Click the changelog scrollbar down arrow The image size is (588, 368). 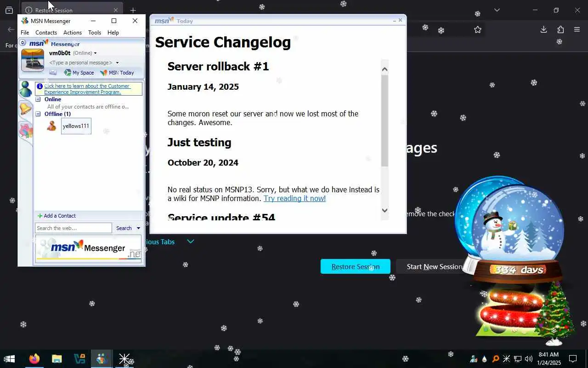coord(385,210)
